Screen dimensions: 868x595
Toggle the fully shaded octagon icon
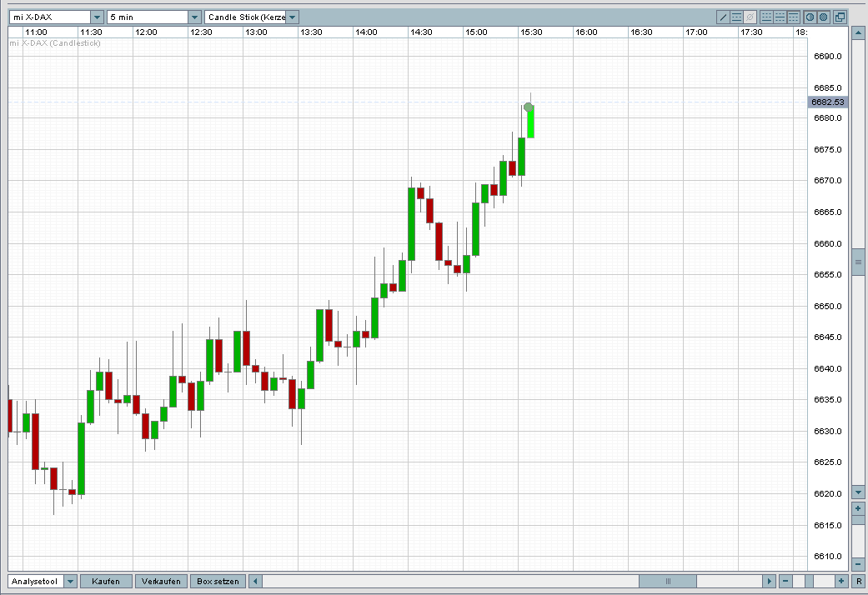[x=824, y=17]
